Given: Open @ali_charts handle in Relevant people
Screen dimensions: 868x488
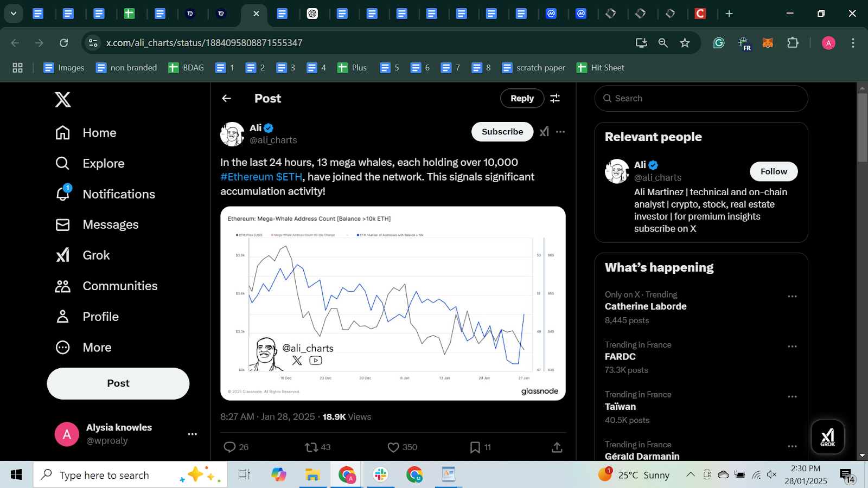Looking at the screenshot, I should click(x=658, y=178).
